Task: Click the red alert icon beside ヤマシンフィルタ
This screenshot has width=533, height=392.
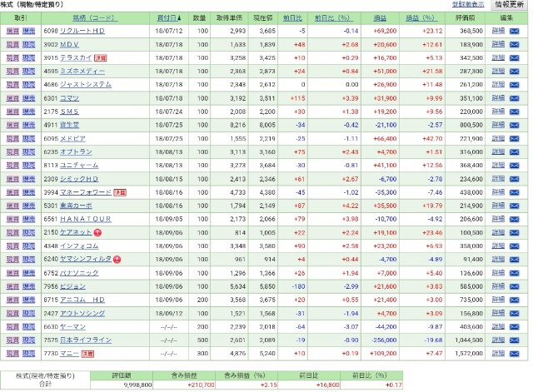Action: pyautogui.click(x=117, y=260)
